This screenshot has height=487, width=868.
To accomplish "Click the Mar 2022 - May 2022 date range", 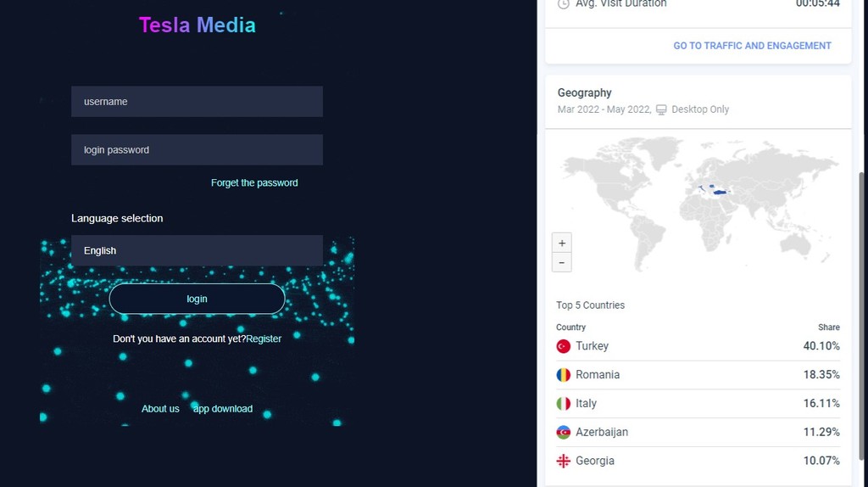I will point(604,109).
